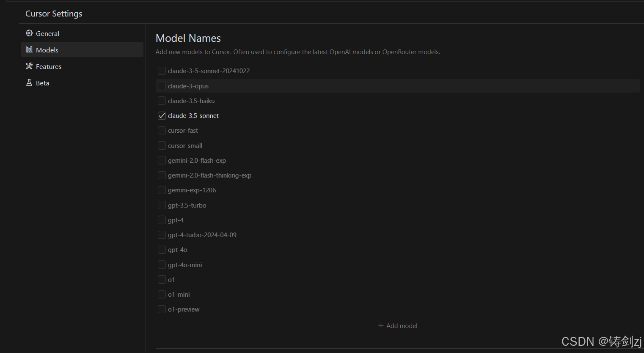This screenshot has width=644, height=353.
Task: Tick the claude-3.5-haiku checkbox
Action: click(x=162, y=101)
